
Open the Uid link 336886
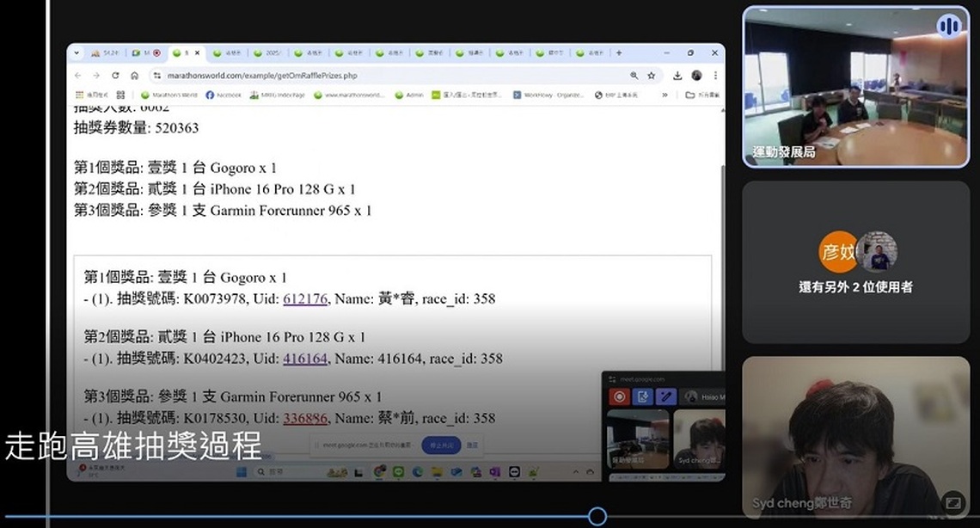click(x=305, y=418)
